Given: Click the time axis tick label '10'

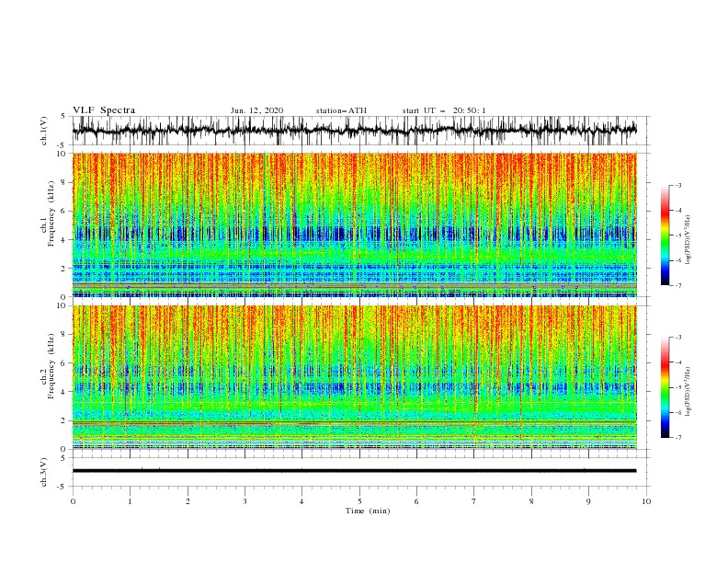Looking at the screenshot, I should click(x=646, y=501).
